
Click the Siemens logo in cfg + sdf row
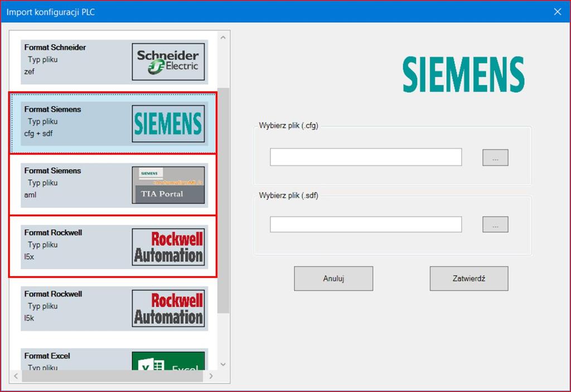coord(168,123)
